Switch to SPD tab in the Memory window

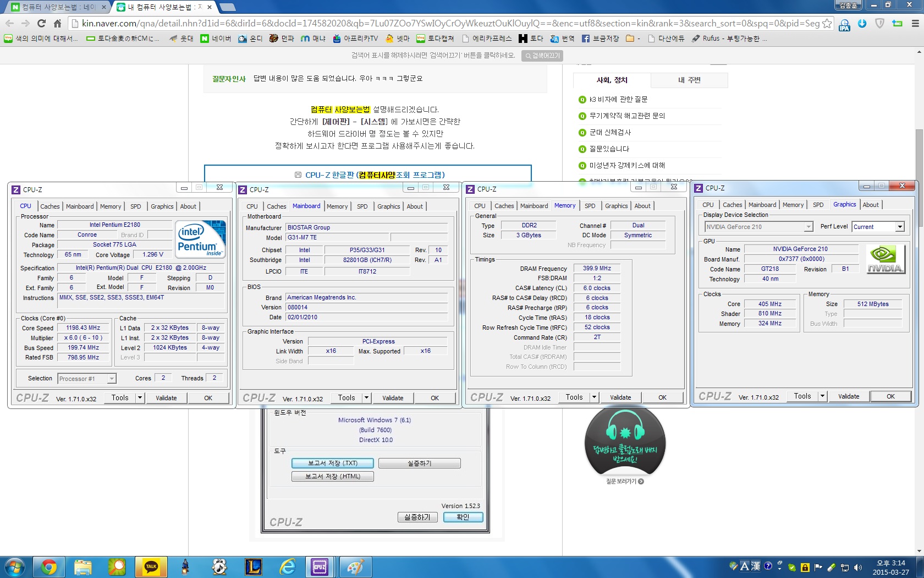(590, 206)
